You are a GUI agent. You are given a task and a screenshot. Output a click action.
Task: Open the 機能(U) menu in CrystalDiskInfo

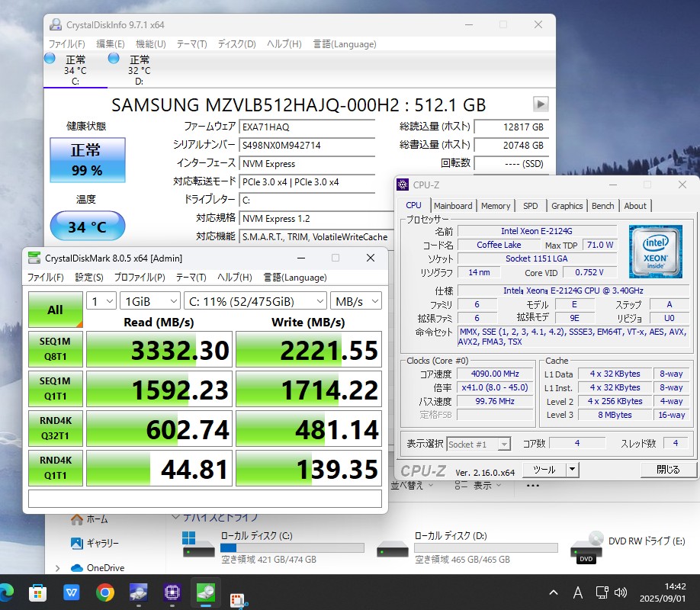click(151, 43)
